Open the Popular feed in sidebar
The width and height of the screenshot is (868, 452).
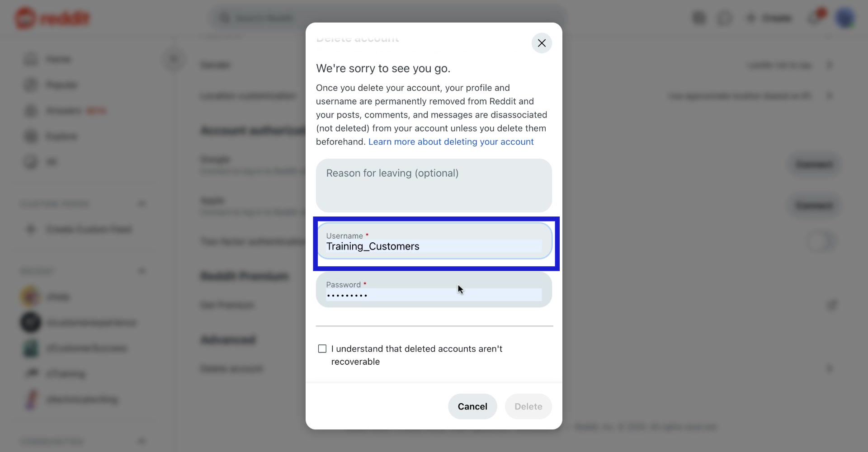pos(61,85)
